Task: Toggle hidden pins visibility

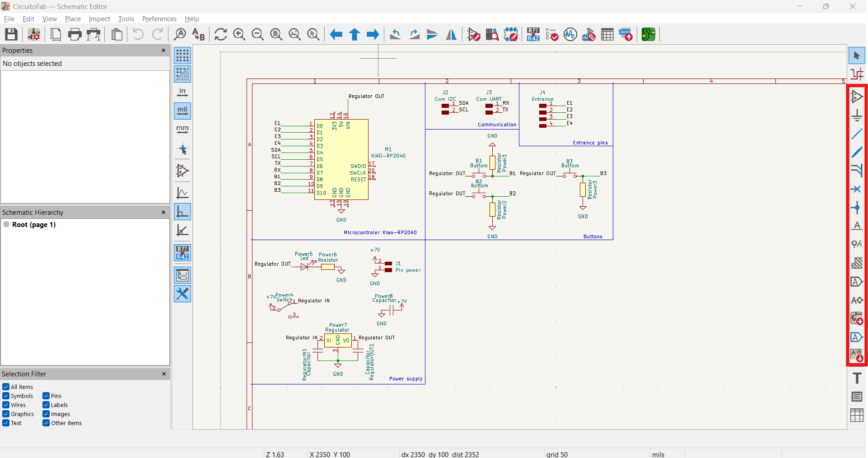Action: pyautogui.click(x=182, y=171)
